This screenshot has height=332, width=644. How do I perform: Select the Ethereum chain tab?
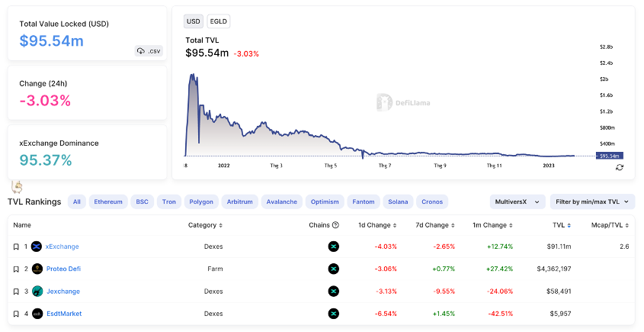tap(108, 201)
